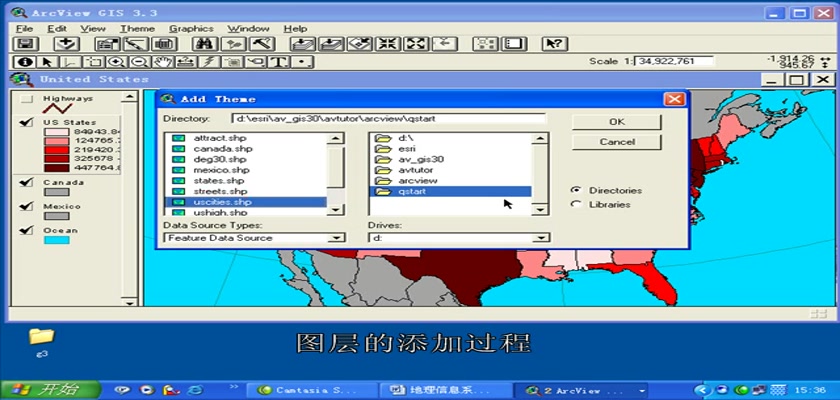Click the Scale value input field
The width and height of the screenshot is (840, 400).
[673, 61]
